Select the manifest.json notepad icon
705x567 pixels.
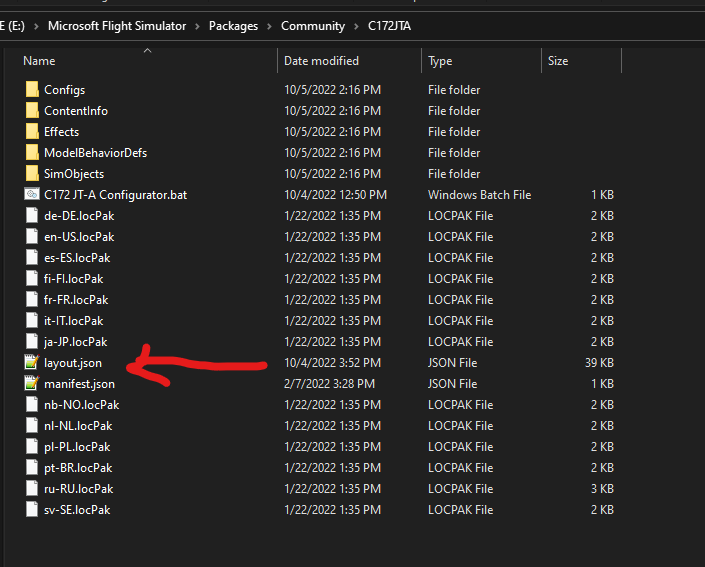[x=32, y=383]
